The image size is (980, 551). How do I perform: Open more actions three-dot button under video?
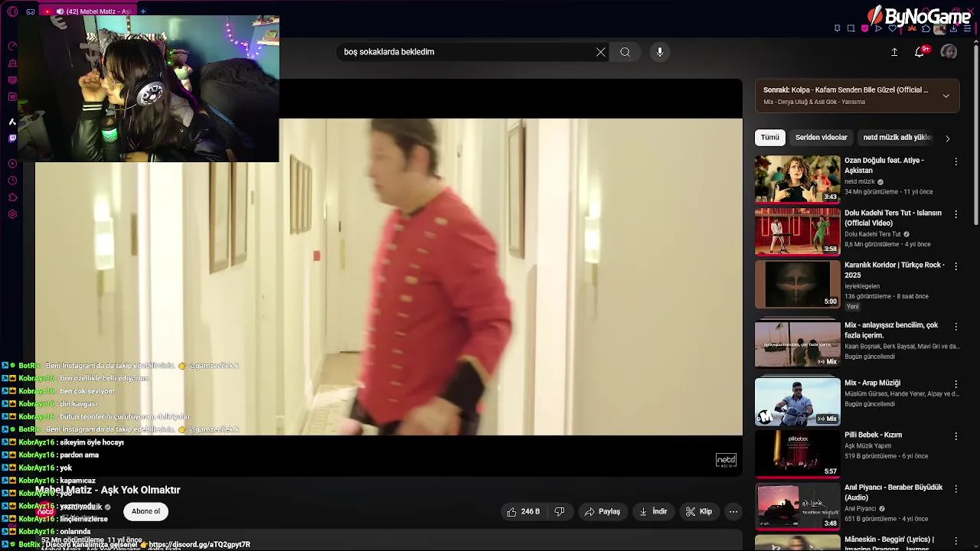733,511
